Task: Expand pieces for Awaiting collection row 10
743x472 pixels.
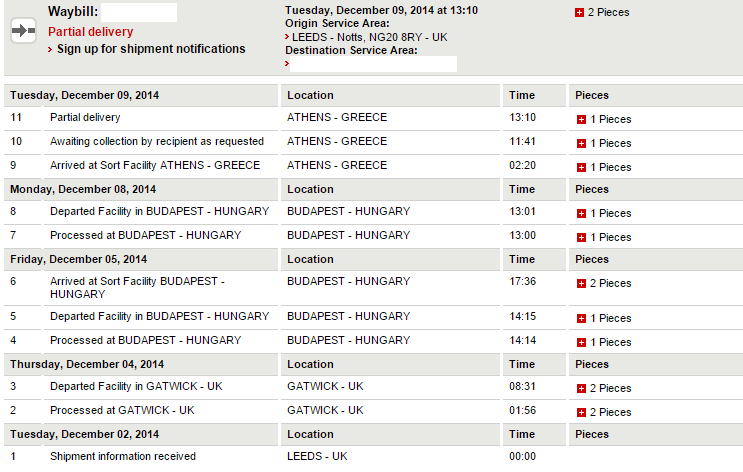Action: tap(581, 144)
